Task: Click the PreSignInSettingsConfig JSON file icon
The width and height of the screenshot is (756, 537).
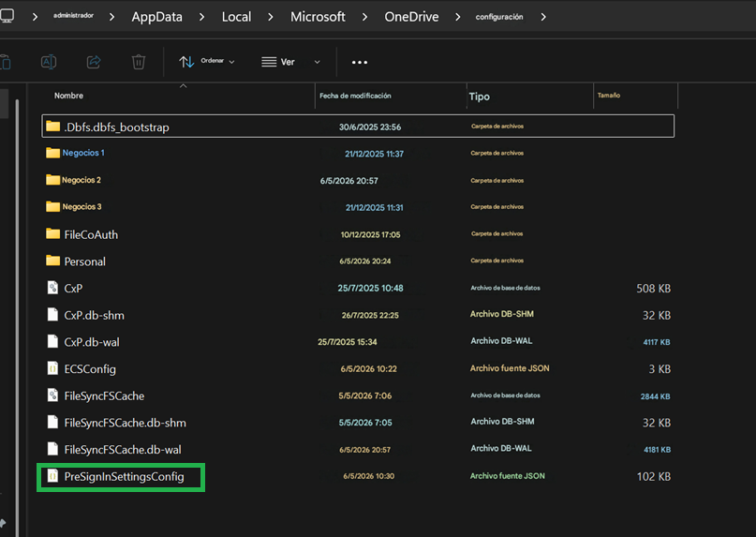Action: click(x=52, y=476)
